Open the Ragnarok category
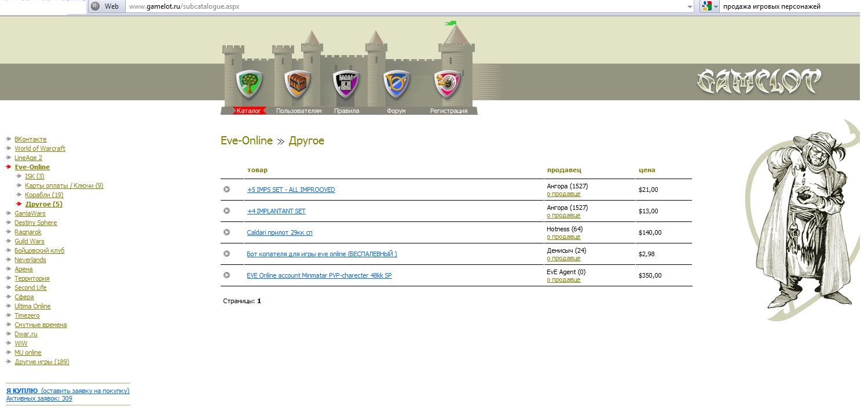The image size is (868, 411). point(28,232)
